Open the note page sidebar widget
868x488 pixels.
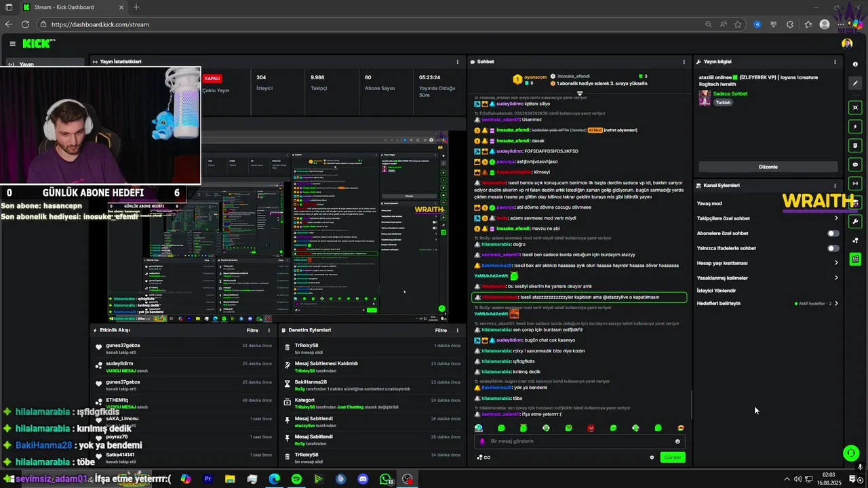pos(855,145)
